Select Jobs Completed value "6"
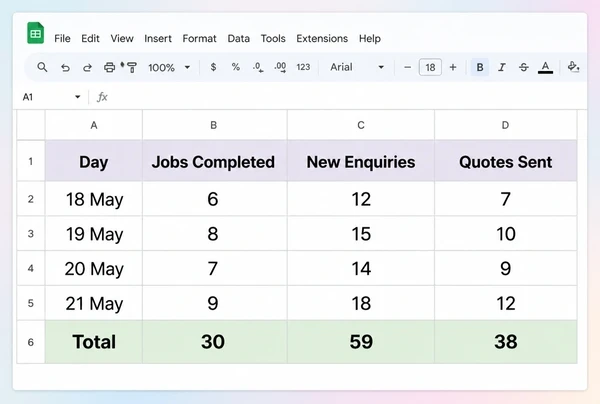This screenshot has width=600, height=404. tap(215, 199)
